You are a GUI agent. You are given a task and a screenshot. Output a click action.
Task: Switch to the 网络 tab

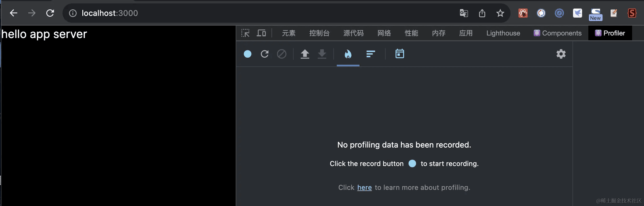tap(384, 33)
